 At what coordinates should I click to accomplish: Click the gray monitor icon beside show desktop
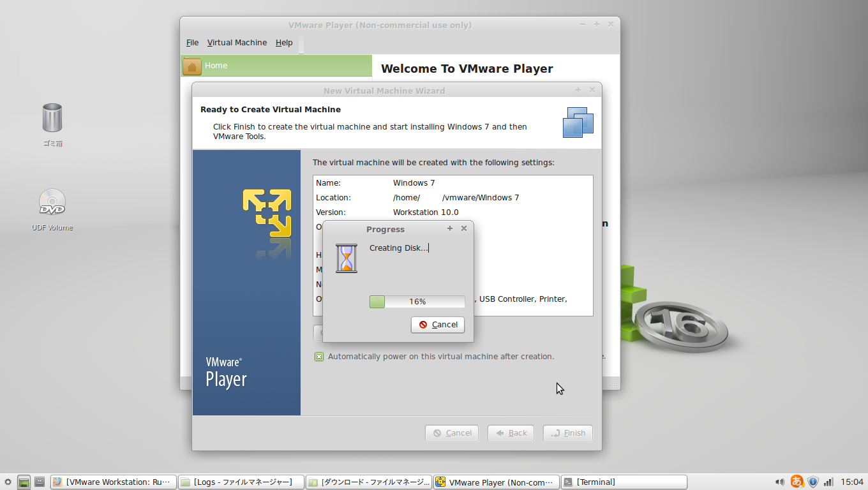40,482
